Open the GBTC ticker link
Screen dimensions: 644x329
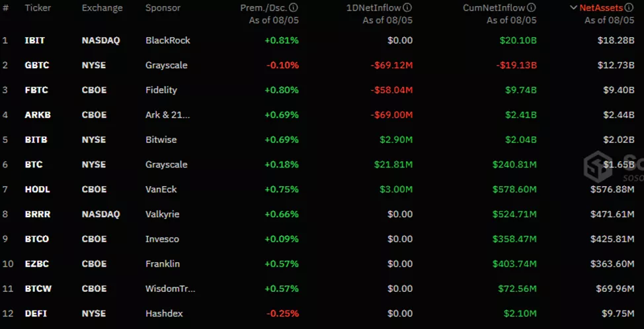pos(37,66)
